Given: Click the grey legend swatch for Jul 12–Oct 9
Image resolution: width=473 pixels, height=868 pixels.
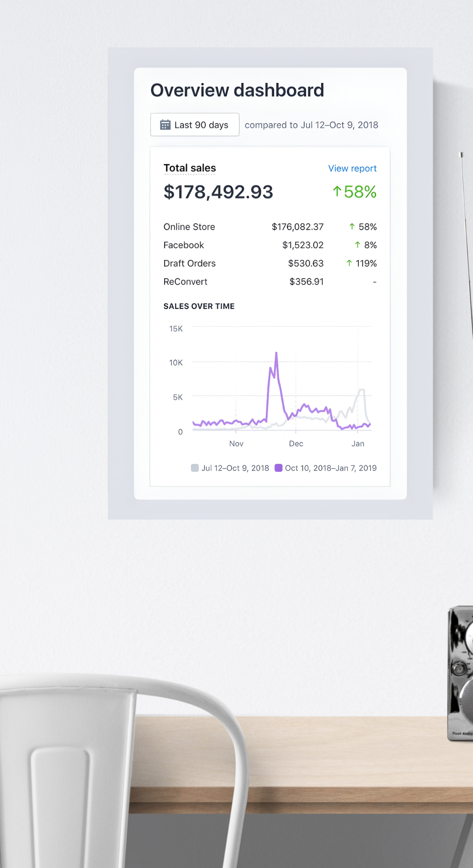Looking at the screenshot, I should [x=195, y=468].
